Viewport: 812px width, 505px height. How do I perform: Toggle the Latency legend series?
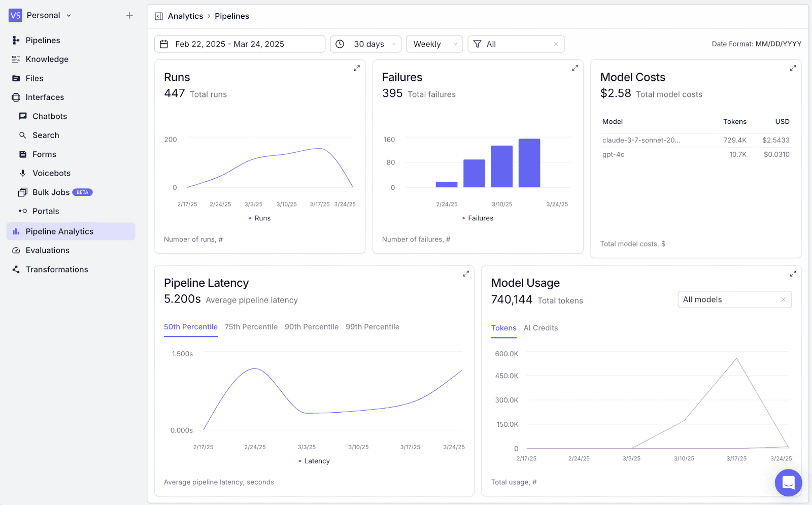point(314,461)
